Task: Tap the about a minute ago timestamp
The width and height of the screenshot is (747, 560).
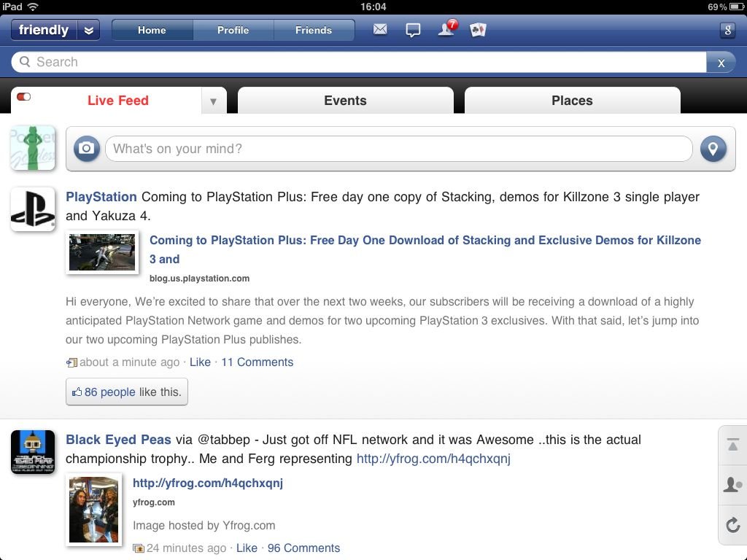Action: [130, 362]
